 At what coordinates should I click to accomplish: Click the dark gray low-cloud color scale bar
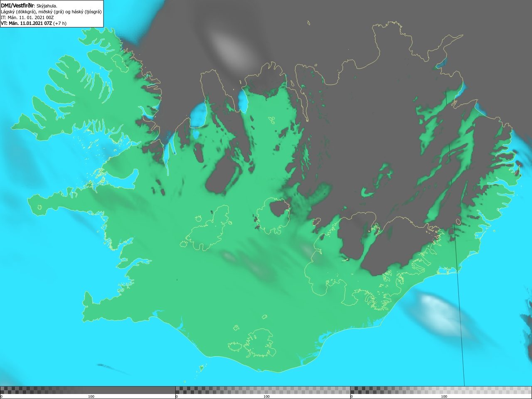coord(88,390)
